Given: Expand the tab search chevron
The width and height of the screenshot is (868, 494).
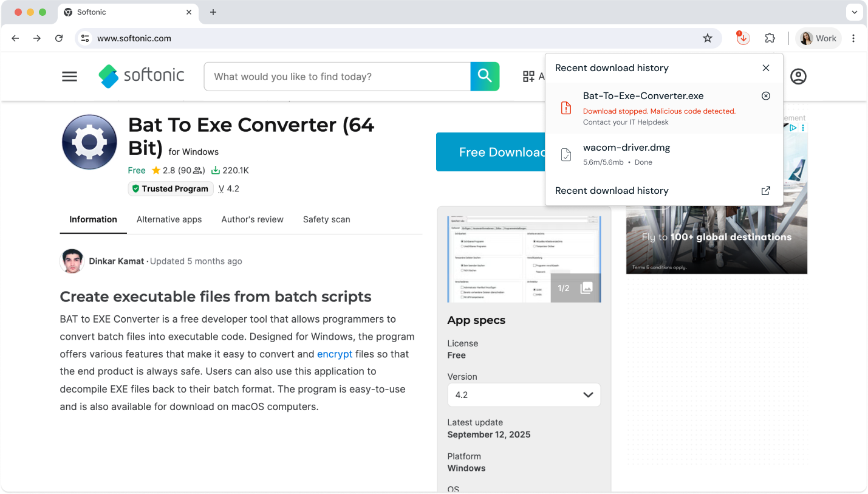Looking at the screenshot, I should coord(855,12).
